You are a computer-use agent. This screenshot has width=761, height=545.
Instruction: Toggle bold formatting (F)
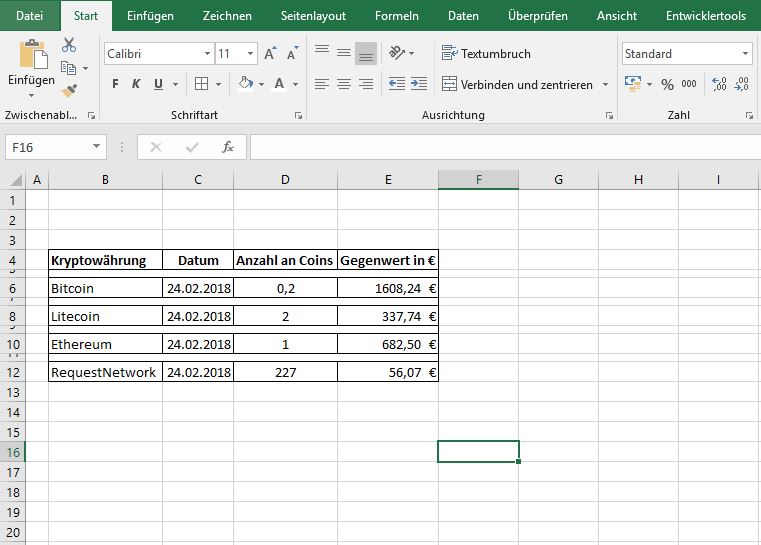point(116,84)
